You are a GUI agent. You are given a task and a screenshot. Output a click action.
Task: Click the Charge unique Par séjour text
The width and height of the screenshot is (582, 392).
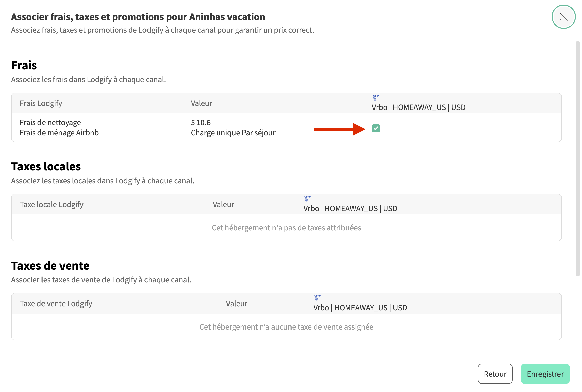coord(233,133)
